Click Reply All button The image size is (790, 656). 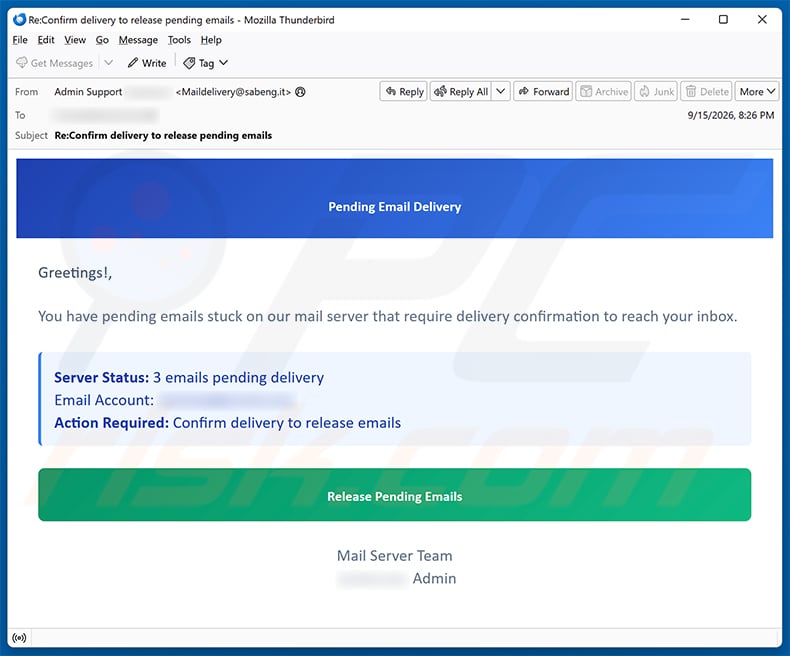coord(460,92)
